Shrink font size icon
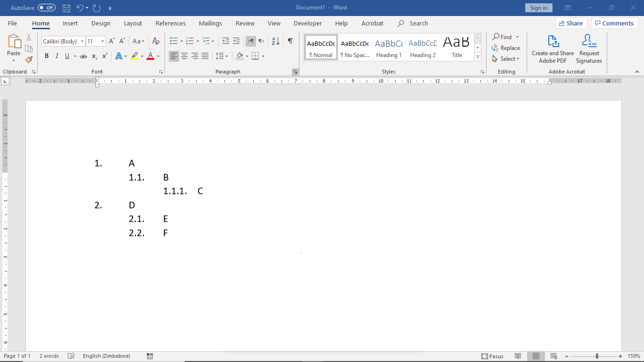This screenshot has width=644, height=362. (x=122, y=41)
